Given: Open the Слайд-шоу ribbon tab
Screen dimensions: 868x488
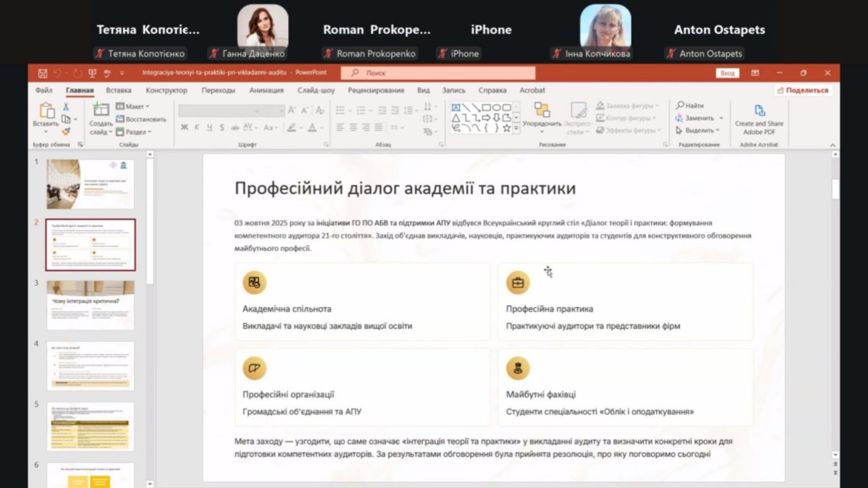Looking at the screenshot, I should (316, 91).
